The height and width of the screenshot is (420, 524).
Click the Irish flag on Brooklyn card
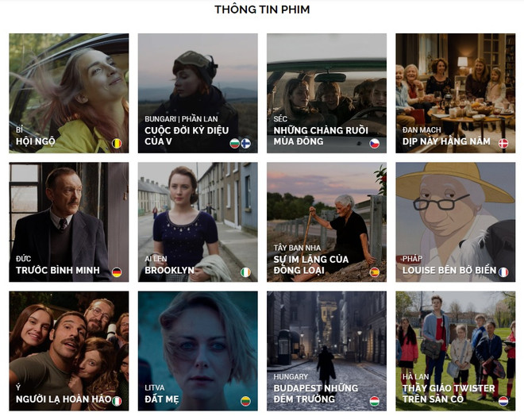point(245,272)
